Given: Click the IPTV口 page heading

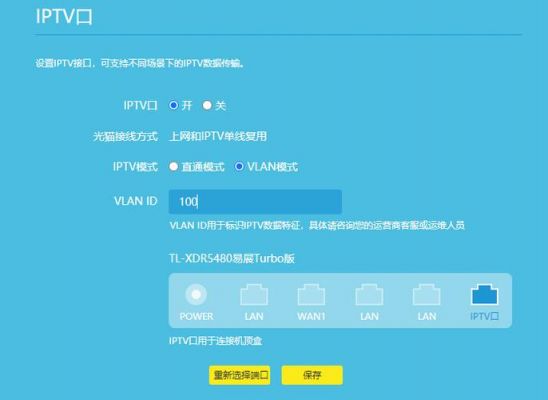Looking at the screenshot, I should [64, 16].
